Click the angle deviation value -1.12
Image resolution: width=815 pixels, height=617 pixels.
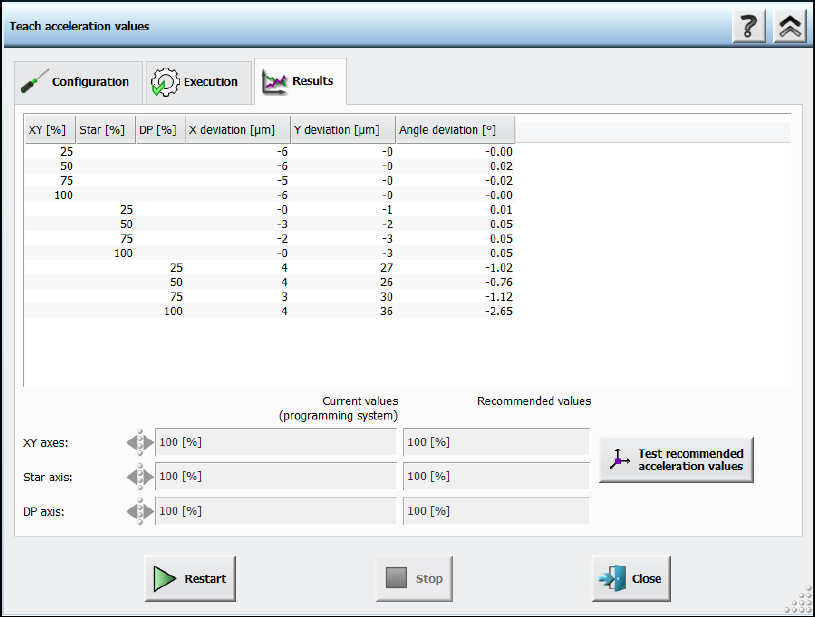tap(499, 297)
